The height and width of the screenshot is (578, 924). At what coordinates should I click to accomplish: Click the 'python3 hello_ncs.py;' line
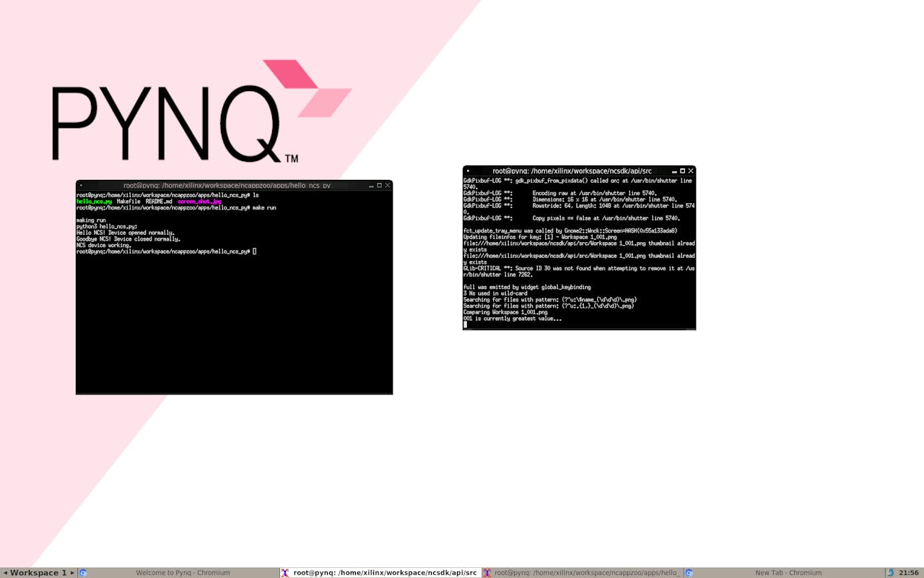tap(107, 227)
